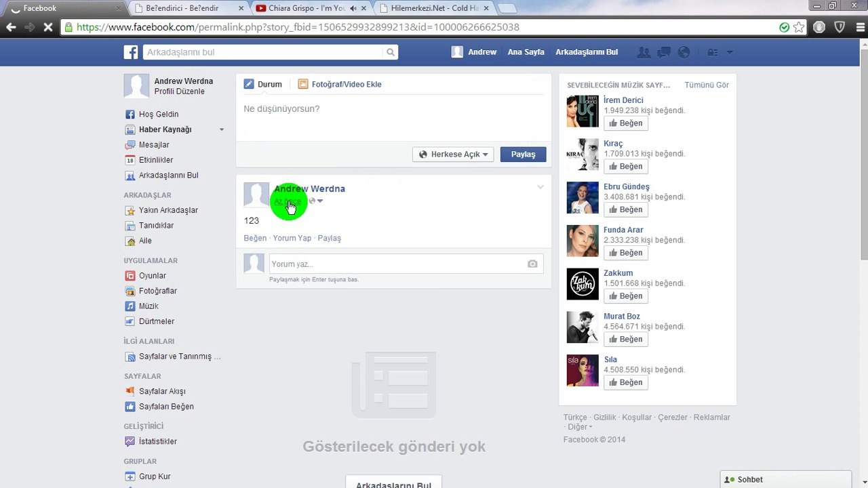868x488 pixels.
Task: Go to Ana Sayfa
Action: click(526, 52)
